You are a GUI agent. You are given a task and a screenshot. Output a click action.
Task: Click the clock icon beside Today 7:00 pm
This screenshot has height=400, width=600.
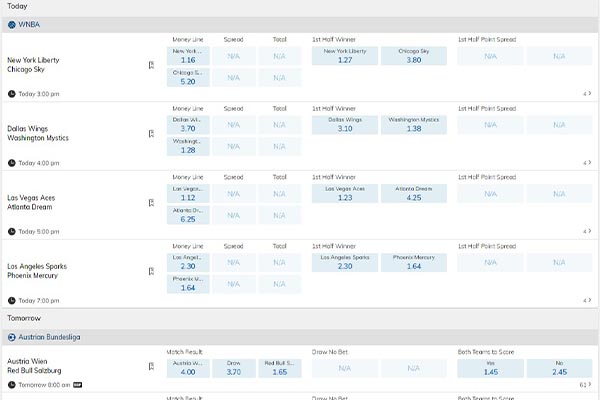pyautogui.click(x=12, y=300)
